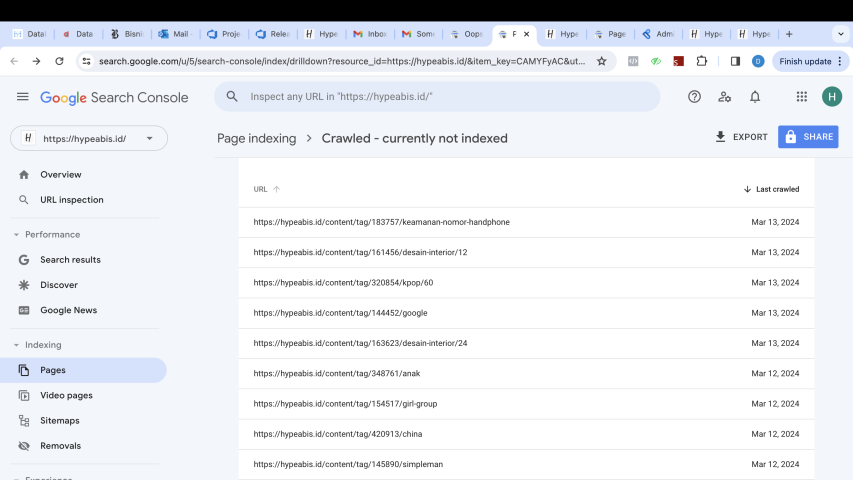Image resolution: width=853 pixels, height=480 pixels.
Task: Select the keamanan-nomor-handphone URL row
Action: click(526, 222)
